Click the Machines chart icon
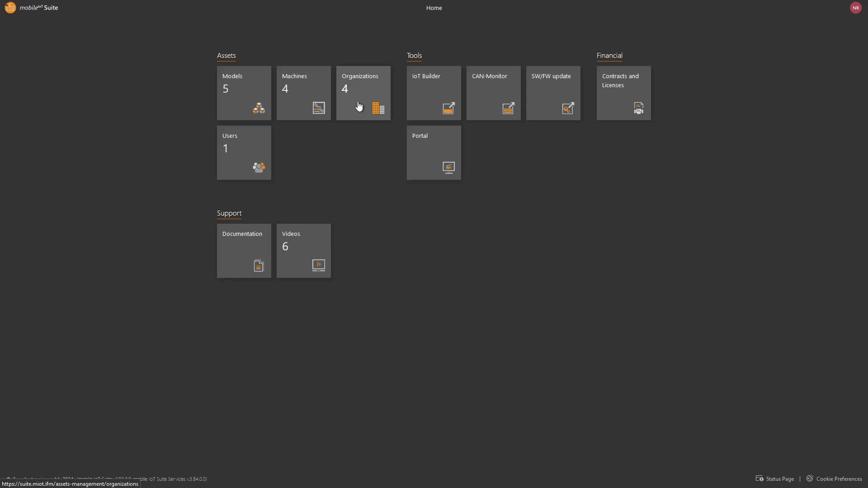 (x=318, y=108)
